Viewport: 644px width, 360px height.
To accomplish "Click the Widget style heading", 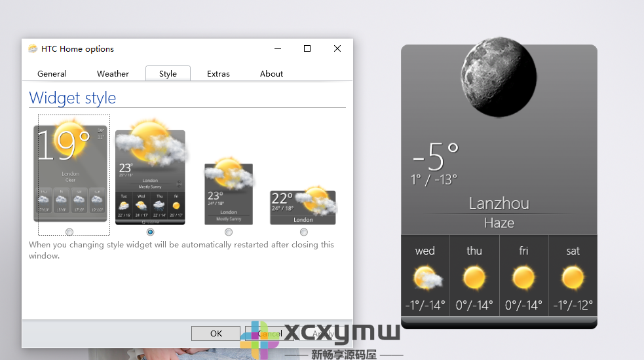I will coord(72,98).
